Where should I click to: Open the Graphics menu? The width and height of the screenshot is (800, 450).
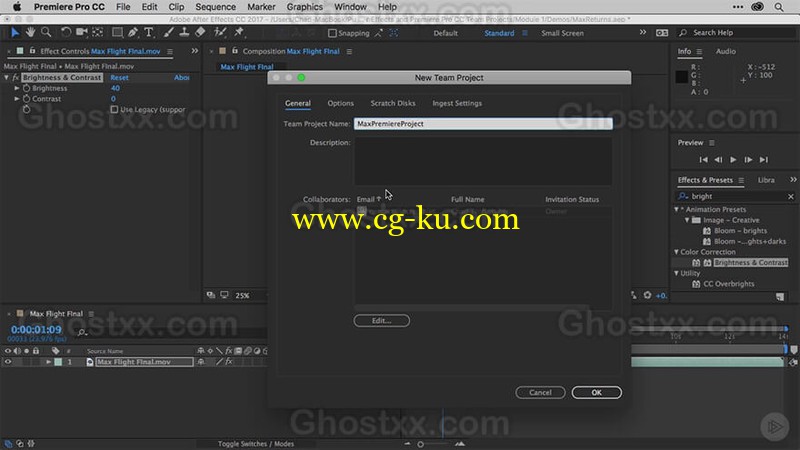coord(305,7)
